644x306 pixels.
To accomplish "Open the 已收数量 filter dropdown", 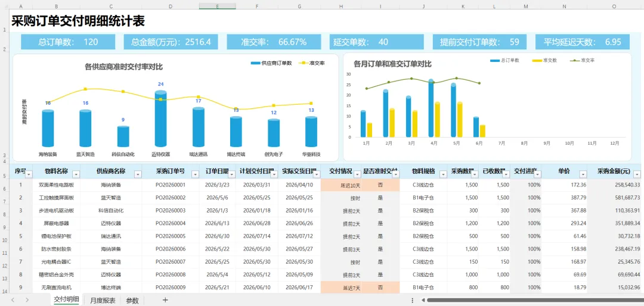I will (x=506, y=174).
